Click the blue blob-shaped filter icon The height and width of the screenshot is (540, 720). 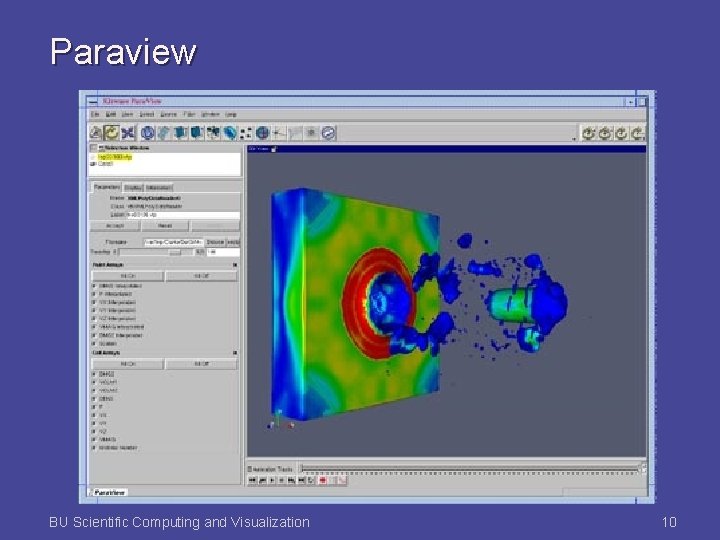pos(230,133)
